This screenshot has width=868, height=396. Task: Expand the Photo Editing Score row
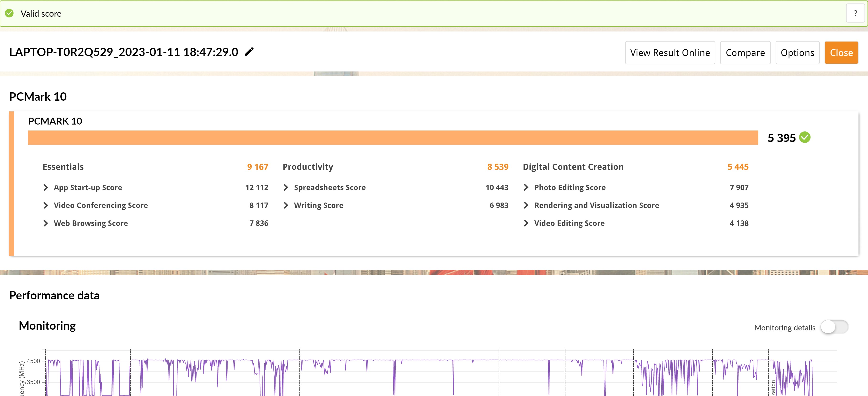point(526,187)
